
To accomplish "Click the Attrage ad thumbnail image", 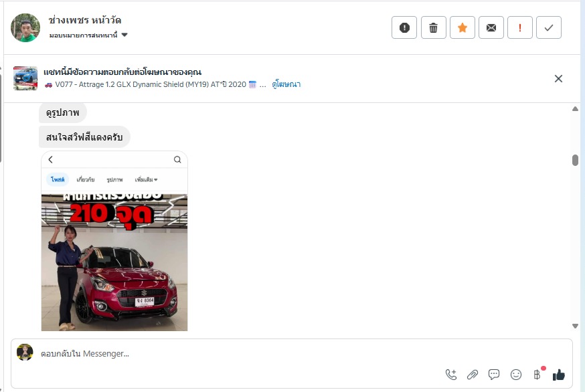I will tap(25, 78).
